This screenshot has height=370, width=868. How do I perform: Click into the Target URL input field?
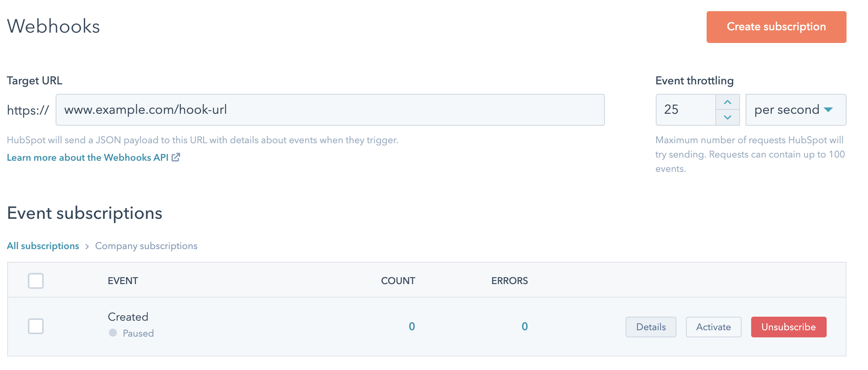pyautogui.click(x=330, y=110)
